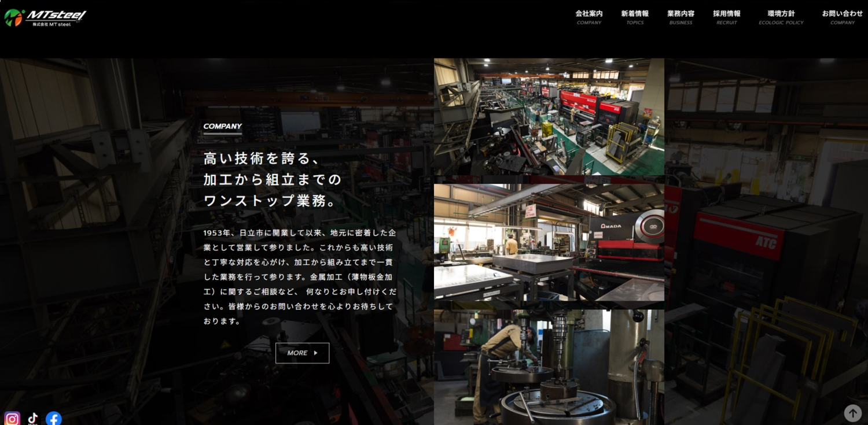The height and width of the screenshot is (425, 868).
Task: Click the red ATC machine background image
Action: (x=764, y=243)
